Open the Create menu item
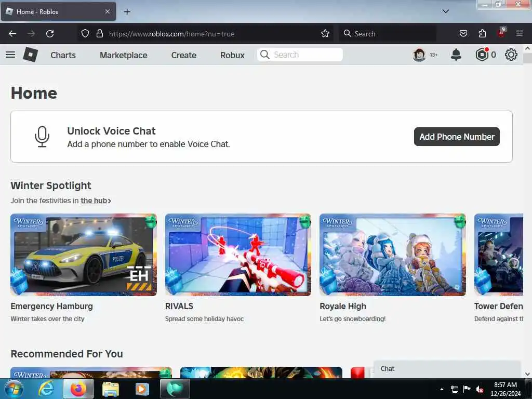Image resolution: width=532 pixels, height=399 pixels. [183, 55]
